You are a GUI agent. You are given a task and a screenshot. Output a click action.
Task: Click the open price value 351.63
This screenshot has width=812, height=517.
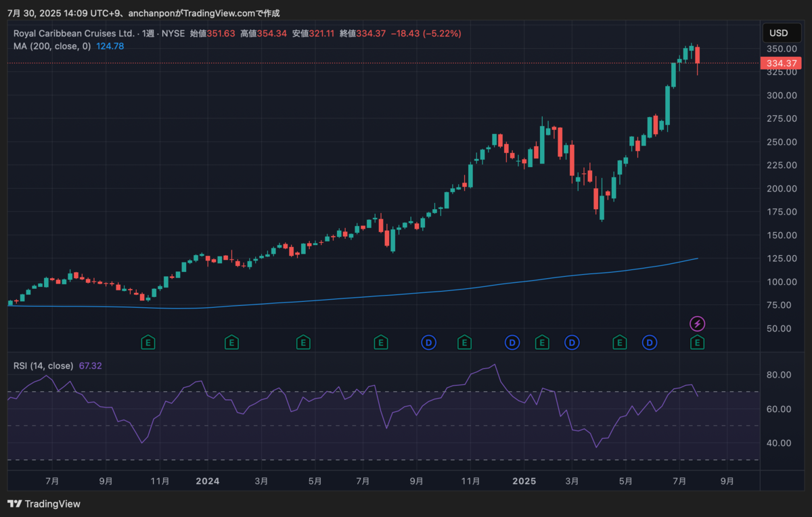click(x=221, y=33)
